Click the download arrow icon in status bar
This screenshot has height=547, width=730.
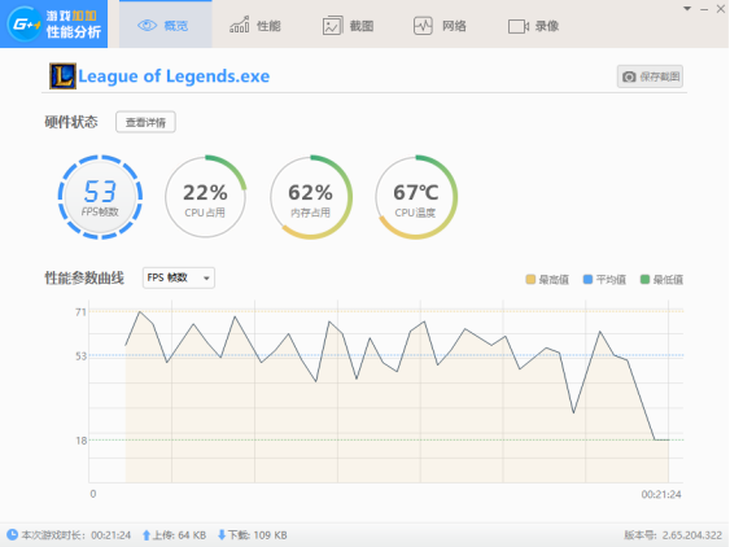click(222, 535)
